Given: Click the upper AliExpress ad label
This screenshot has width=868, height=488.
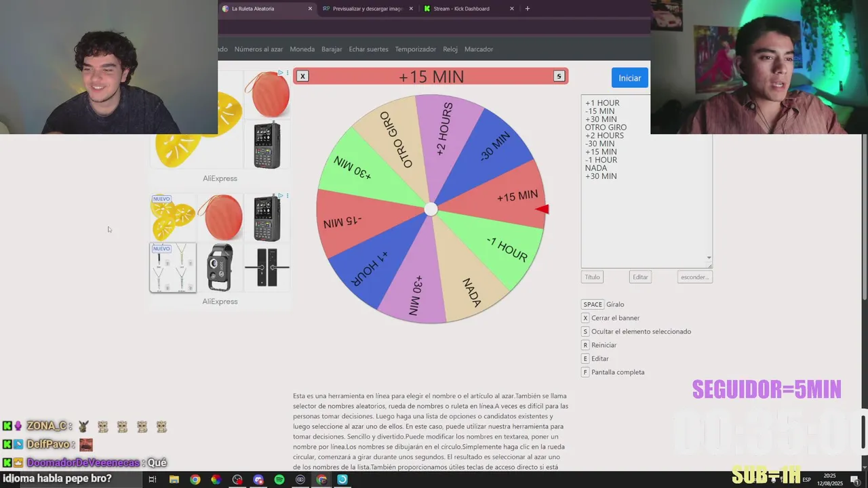Looking at the screenshot, I should point(220,178).
